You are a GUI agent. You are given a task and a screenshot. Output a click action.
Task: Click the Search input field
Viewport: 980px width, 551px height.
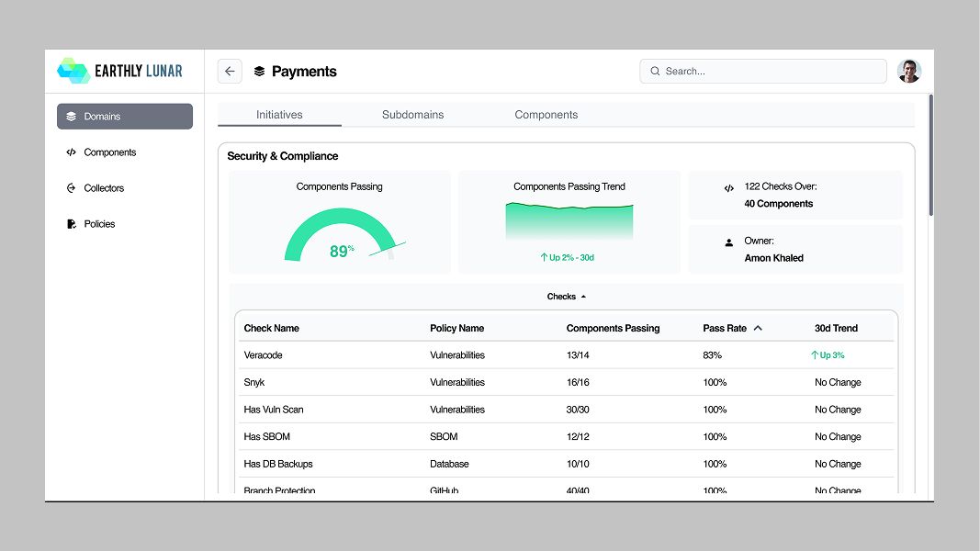(762, 72)
